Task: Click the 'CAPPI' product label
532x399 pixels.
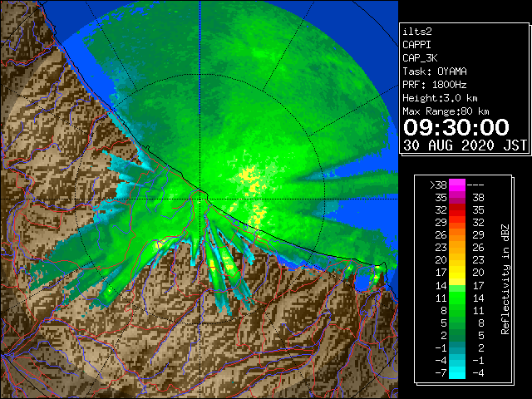Action: 416,45
